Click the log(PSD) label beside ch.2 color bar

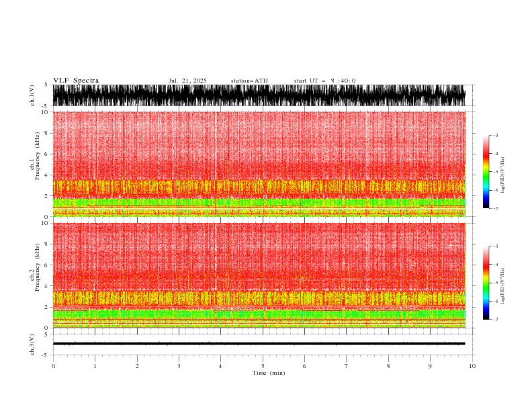[502, 285]
